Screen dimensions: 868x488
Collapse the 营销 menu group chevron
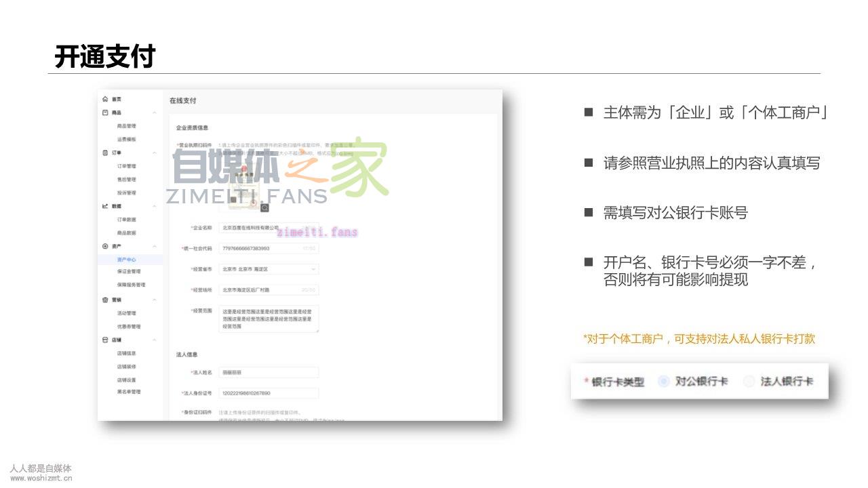155,300
